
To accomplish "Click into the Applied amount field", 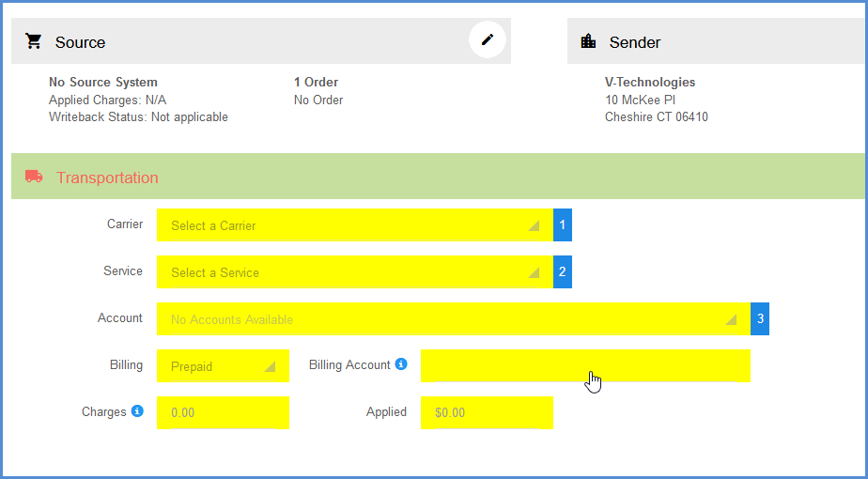I will tap(486, 412).
